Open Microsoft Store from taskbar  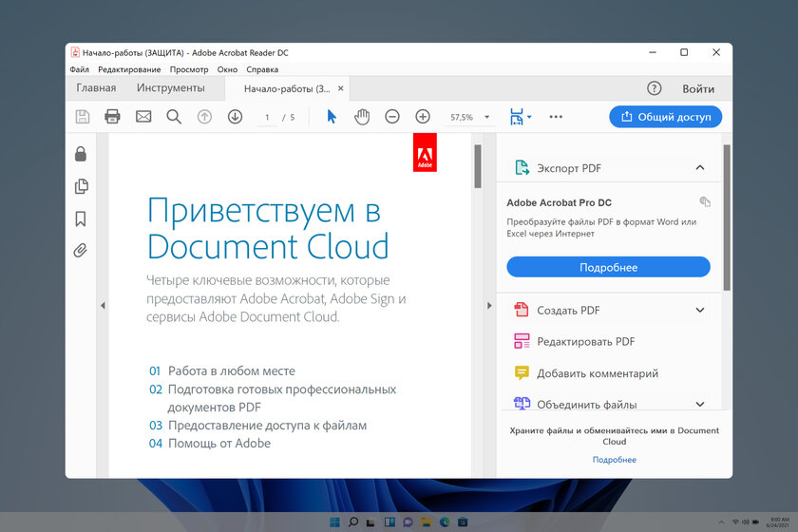click(x=463, y=522)
